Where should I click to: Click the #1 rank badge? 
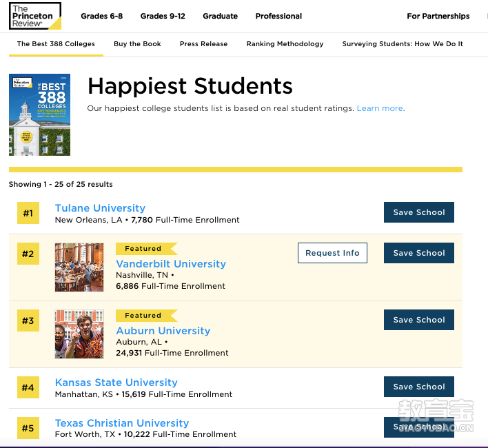pos(28,213)
